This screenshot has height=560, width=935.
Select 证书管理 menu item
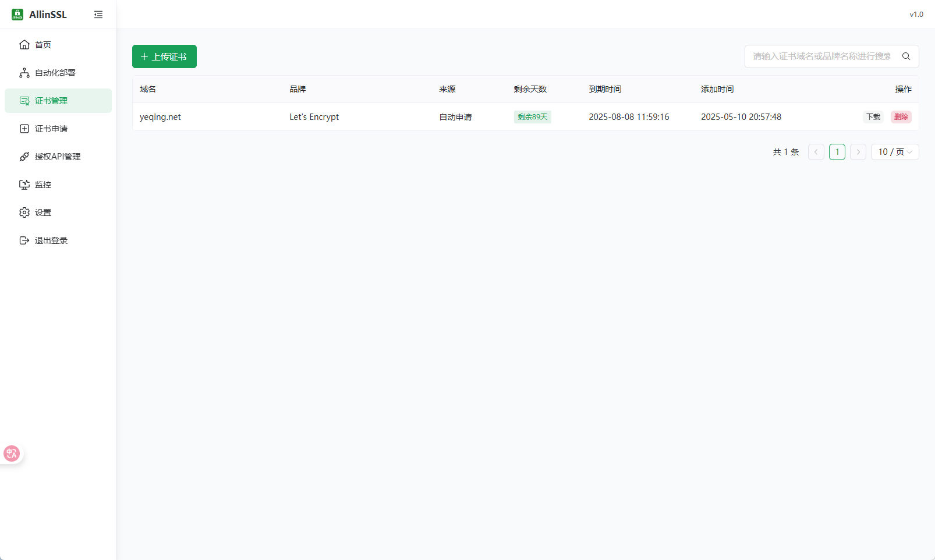click(58, 101)
